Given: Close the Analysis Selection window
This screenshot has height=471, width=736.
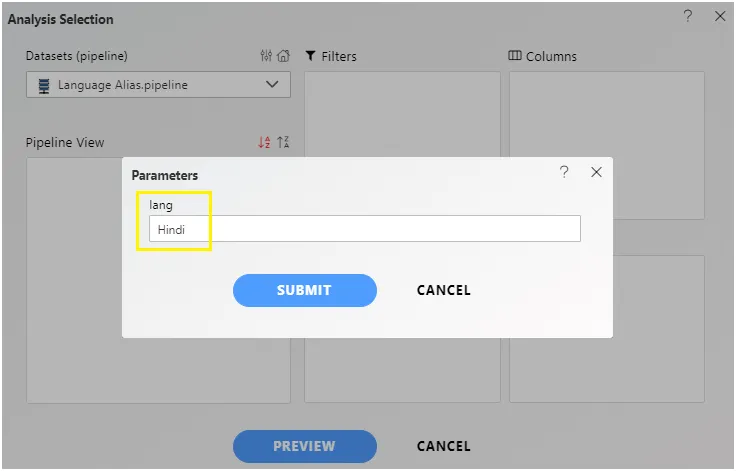Looking at the screenshot, I should [x=720, y=16].
